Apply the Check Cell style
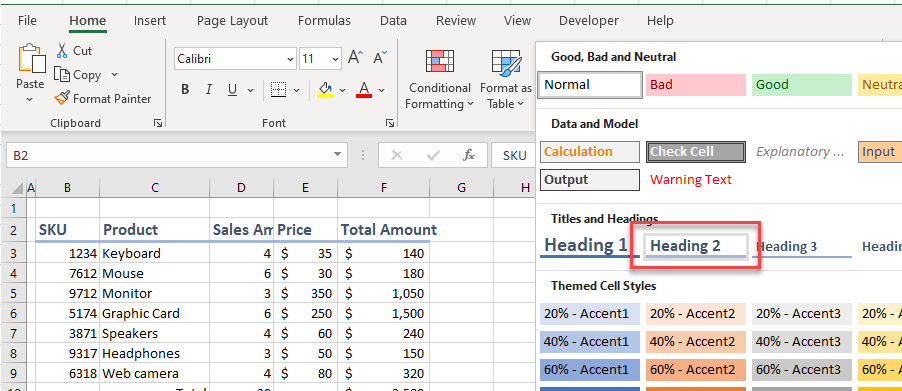 click(696, 152)
